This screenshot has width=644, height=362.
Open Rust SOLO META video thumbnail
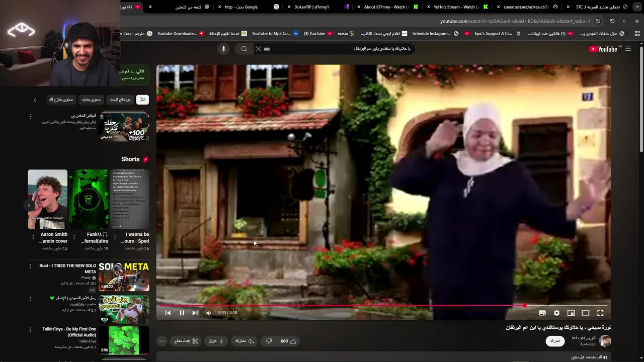(x=124, y=277)
